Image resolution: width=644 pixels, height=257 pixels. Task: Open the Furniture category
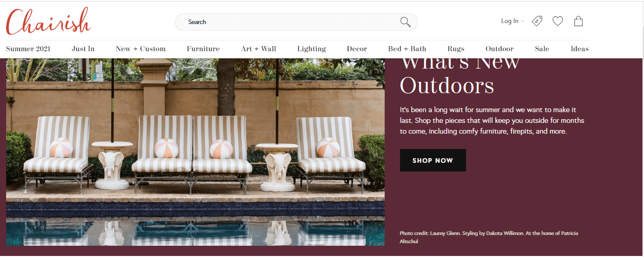(x=203, y=49)
